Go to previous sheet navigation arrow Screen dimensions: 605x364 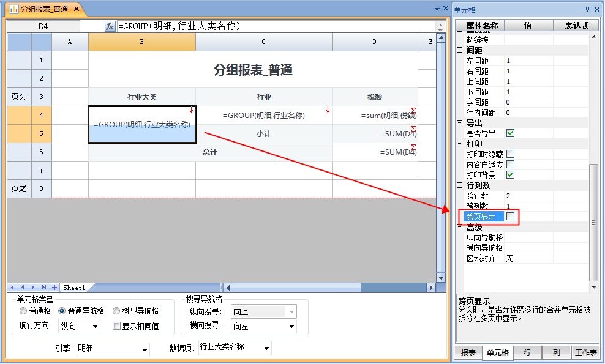pos(23,287)
